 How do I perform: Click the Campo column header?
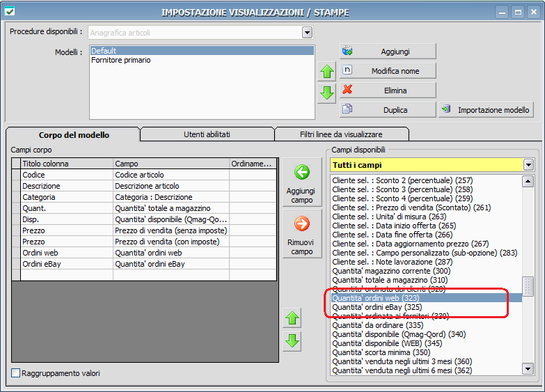171,164
